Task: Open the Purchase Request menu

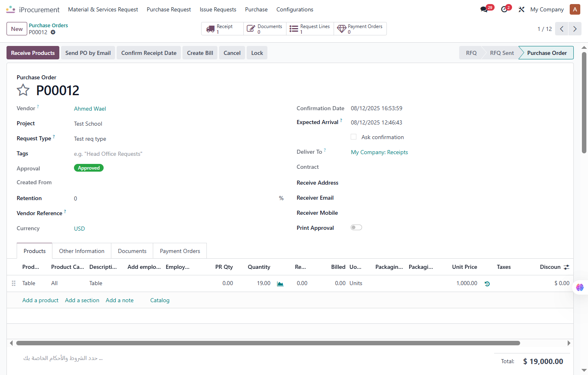Action: [169, 9]
